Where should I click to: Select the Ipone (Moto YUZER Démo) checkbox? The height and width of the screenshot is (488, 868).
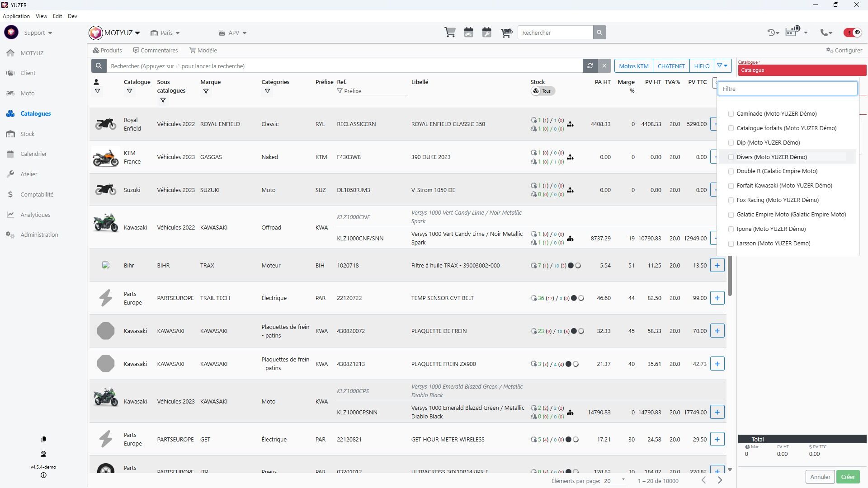[731, 229]
